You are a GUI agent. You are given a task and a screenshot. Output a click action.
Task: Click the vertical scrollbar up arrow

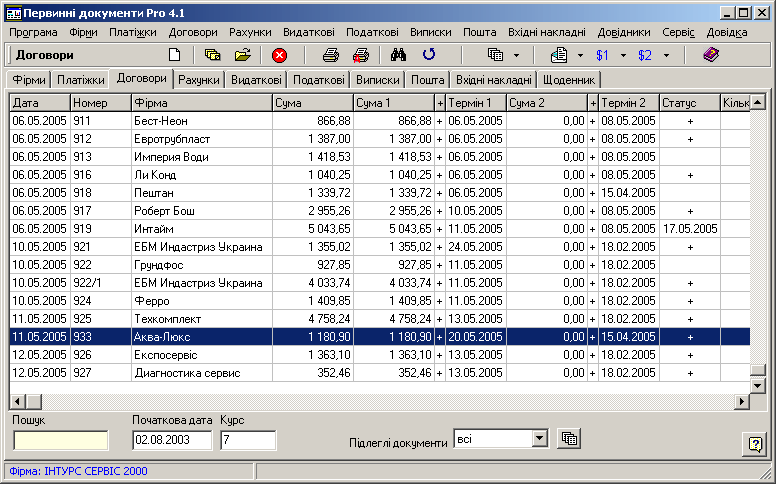point(758,103)
